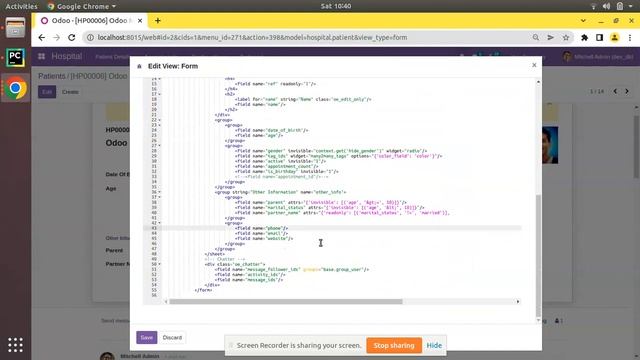Collapse the code fold at line 23

(160, 125)
